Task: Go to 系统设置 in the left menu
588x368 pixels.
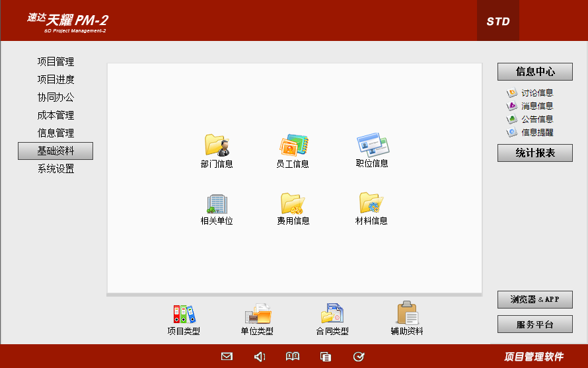Action: 55,168
